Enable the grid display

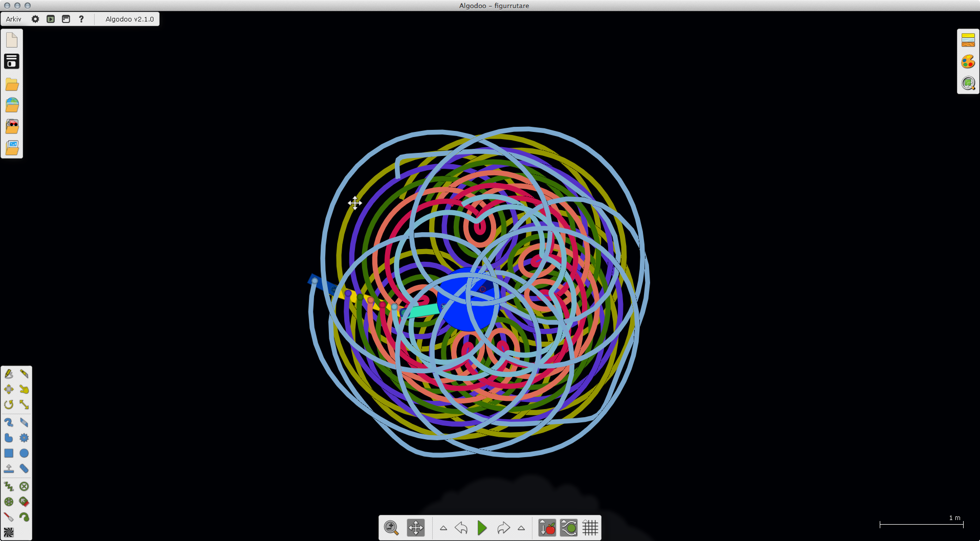(x=590, y=528)
